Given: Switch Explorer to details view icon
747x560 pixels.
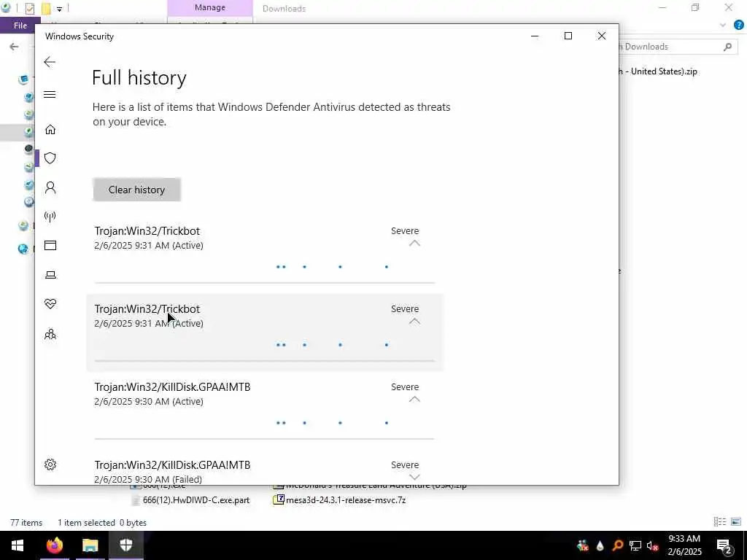Looking at the screenshot, I should [720, 522].
